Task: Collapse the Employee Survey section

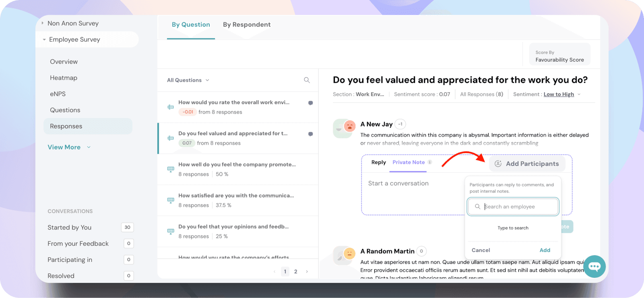Action: (44, 40)
